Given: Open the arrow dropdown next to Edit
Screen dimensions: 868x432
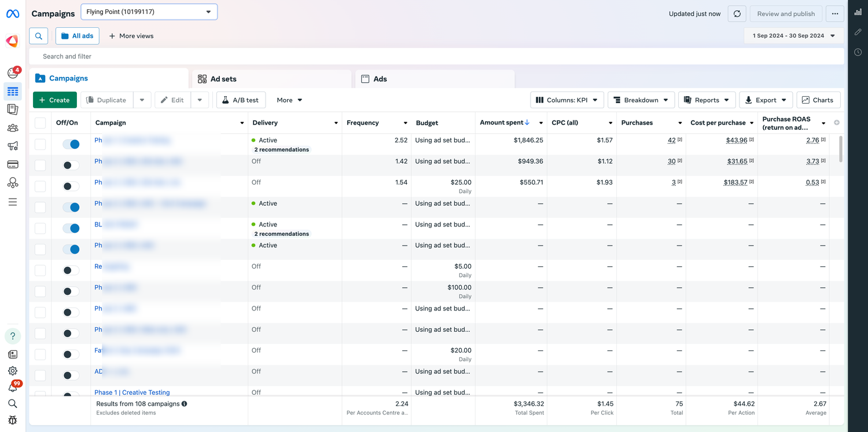Looking at the screenshot, I should [200, 100].
